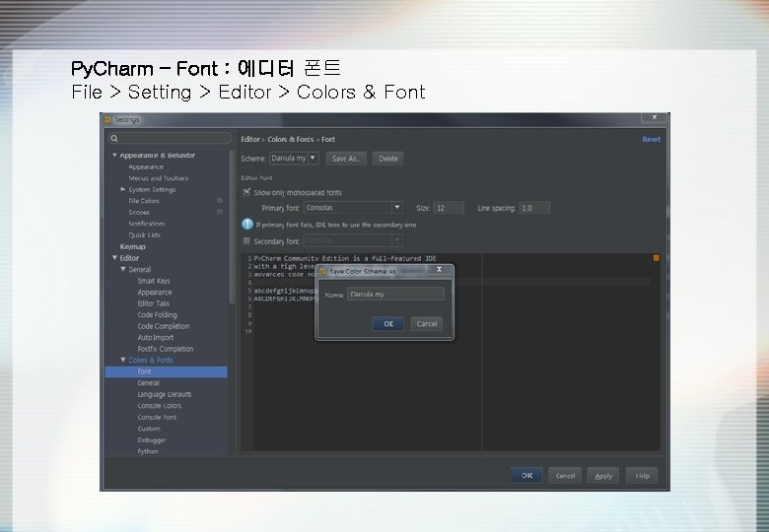Select Appearance under Editor General

click(155, 292)
